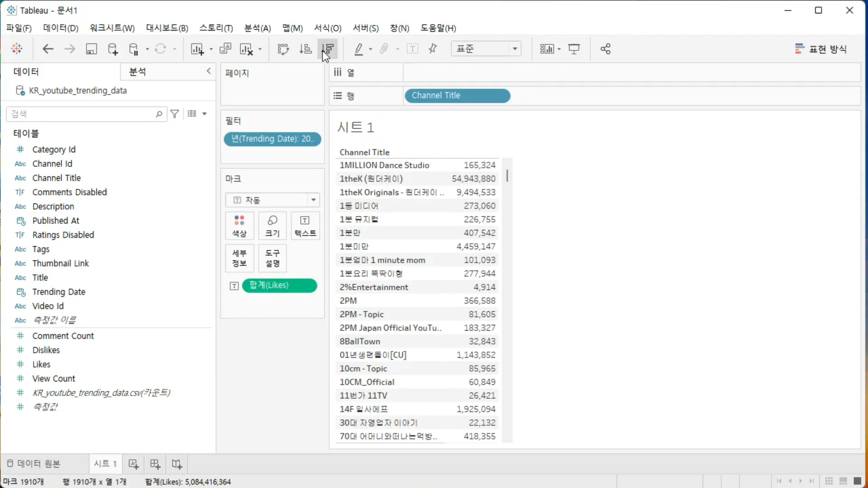Viewport: 868px width, 488px height.
Task: Switch to the Analytics pane tab
Action: click(137, 71)
